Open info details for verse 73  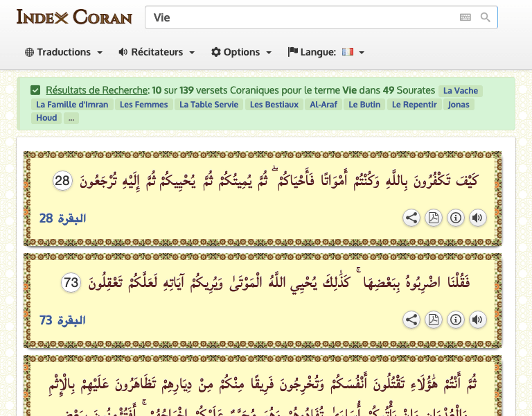coord(456,320)
